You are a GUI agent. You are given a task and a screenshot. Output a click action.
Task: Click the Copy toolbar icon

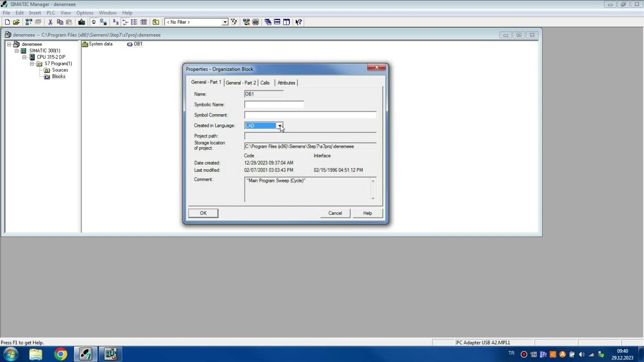(60, 22)
